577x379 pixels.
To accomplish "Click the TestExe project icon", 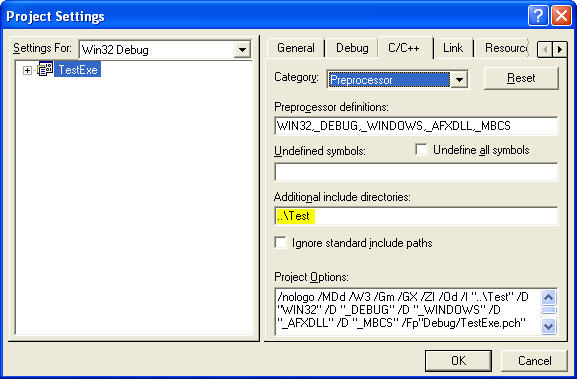I will (x=45, y=69).
